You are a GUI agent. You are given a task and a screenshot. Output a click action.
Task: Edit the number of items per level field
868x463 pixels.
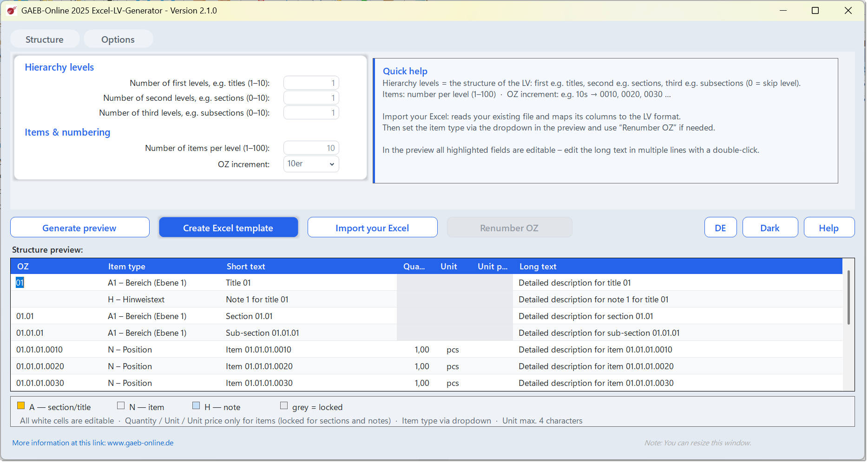pyautogui.click(x=311, y=148)
